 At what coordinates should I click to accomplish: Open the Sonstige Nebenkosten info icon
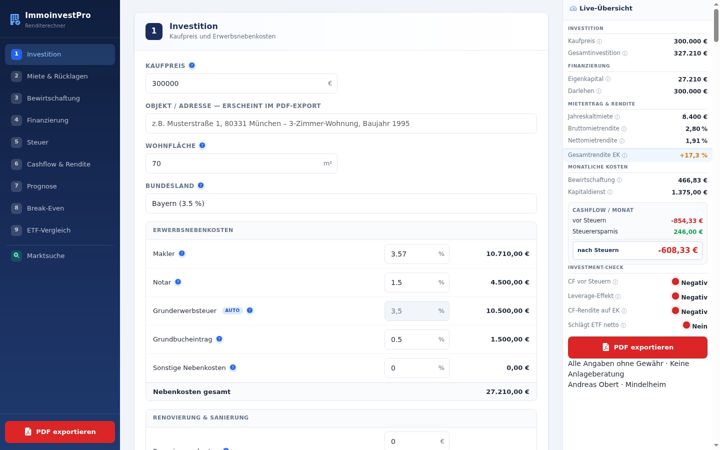pos(233,367)
